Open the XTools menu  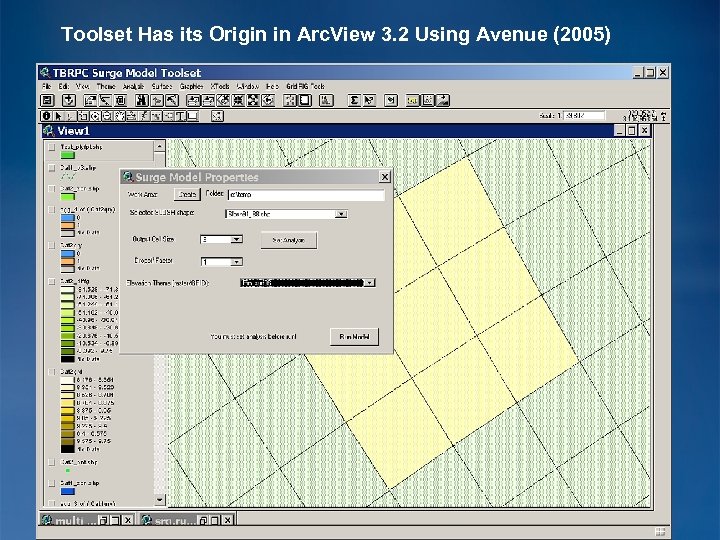tap(219, 86)
